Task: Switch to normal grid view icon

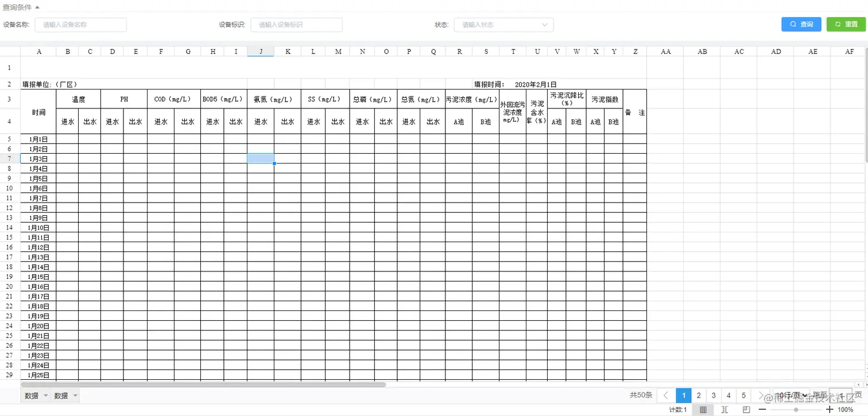Action: click(703, 410)
